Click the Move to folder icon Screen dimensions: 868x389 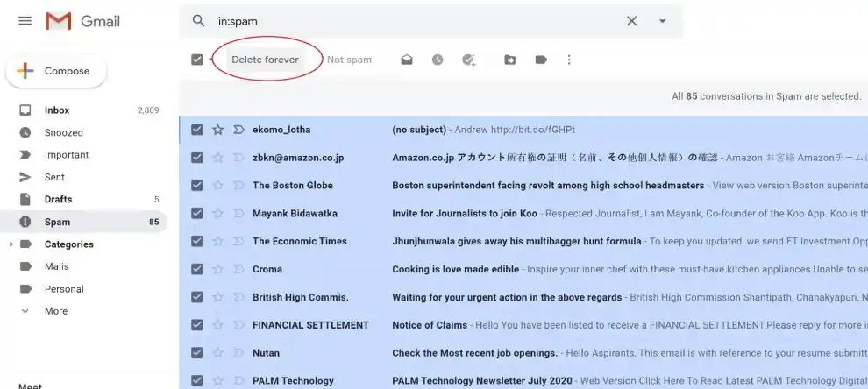509,60
